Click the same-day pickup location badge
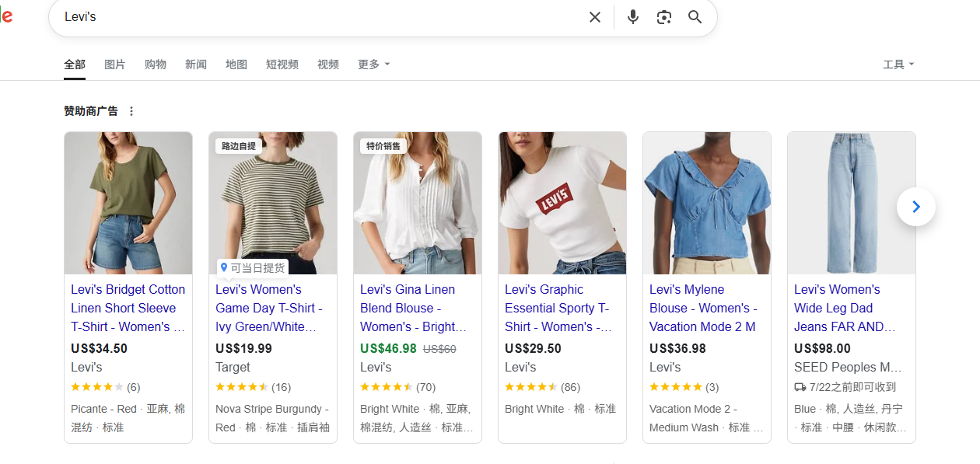This screenshot has height=464, width=980. pyautogui.click(x=252, y=268)
